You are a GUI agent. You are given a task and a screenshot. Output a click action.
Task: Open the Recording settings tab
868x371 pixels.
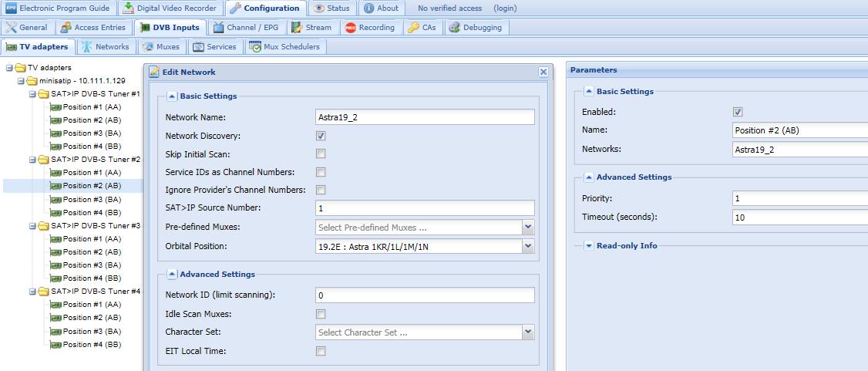click(370, 27)
